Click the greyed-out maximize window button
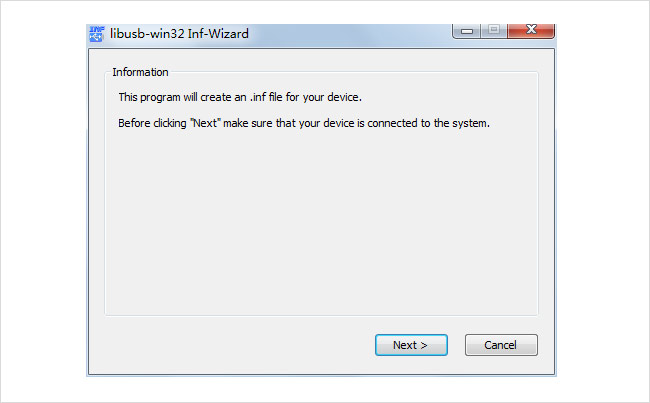Screen dimensions: 650x403 493,31
